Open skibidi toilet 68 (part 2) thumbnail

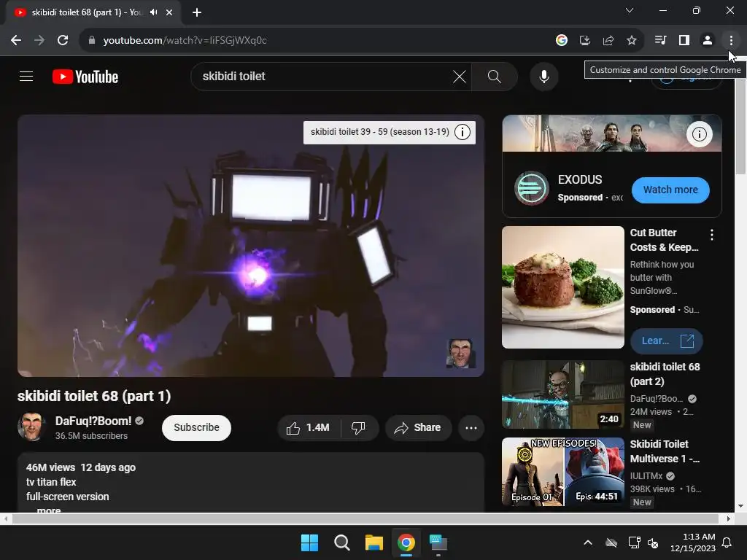(x=563, y=394)
